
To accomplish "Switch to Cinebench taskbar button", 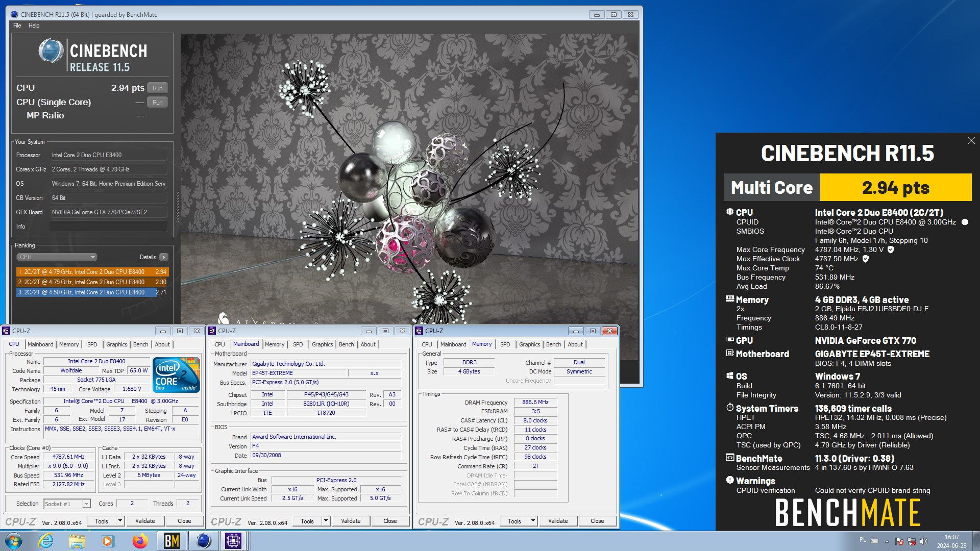I will tap(203, 541).
